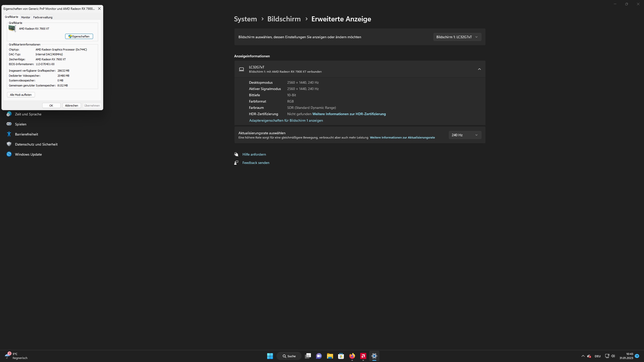Click the Datenschutz shield icon

tap(9, 144)
